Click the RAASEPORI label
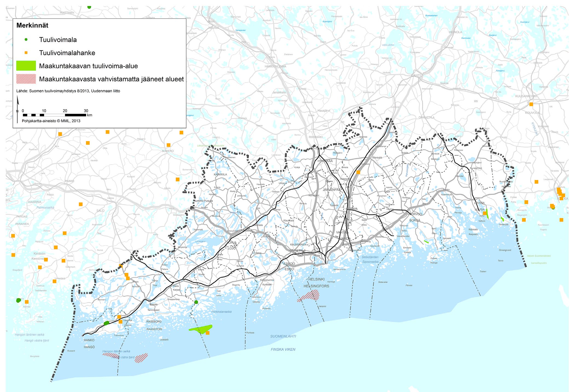This screenshot has height=392, width=574. click(154, 329)
